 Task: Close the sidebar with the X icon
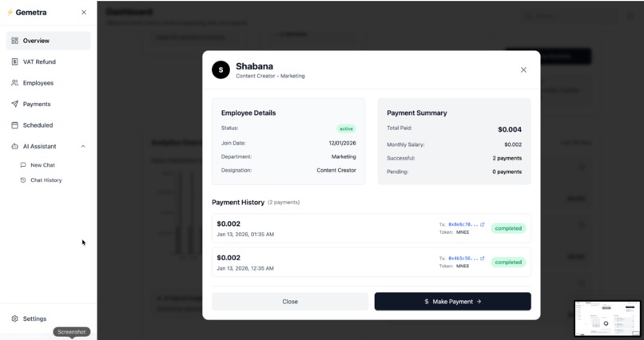[x=84, y=12]
